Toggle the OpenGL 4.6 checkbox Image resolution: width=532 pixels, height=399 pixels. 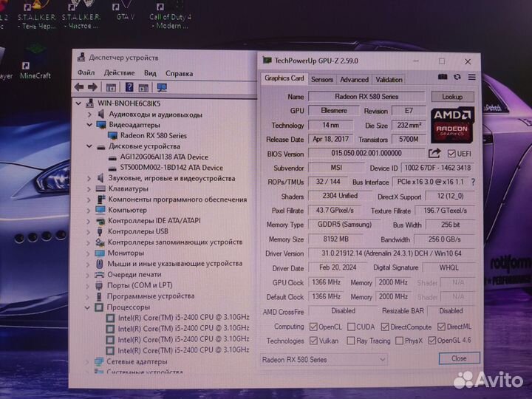[x=432, y=341]
